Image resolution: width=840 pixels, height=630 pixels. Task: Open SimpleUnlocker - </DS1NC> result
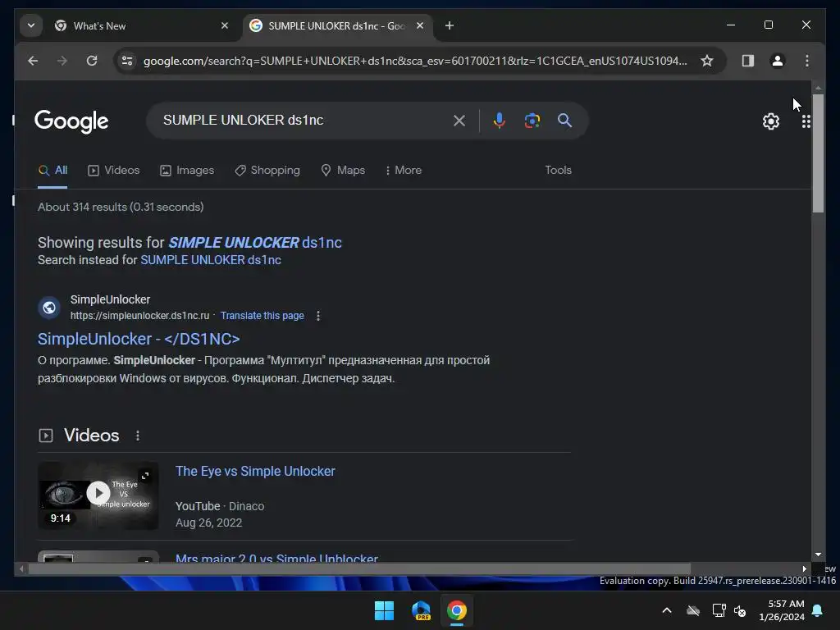(139, 339)
